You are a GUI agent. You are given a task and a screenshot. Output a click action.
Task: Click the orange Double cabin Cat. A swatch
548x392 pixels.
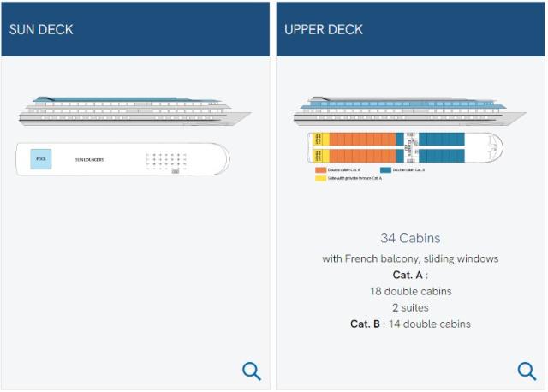(x=320, y=169)
